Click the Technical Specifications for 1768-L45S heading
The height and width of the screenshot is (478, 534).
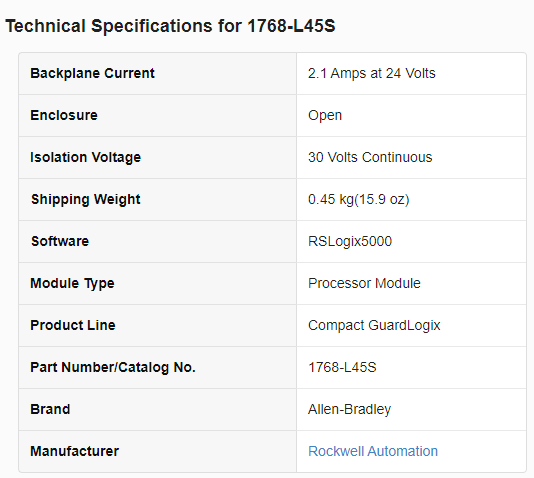(170, 26)
